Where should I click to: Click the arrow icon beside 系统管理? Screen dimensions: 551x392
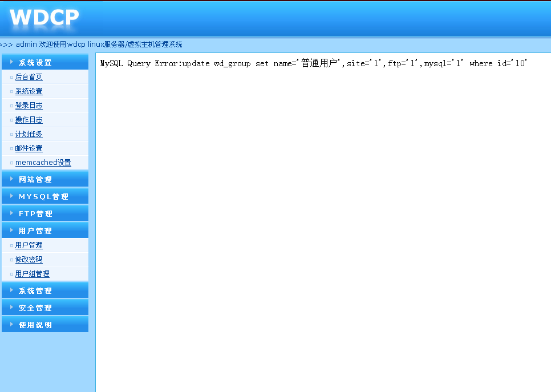pyautogui.click(x=11, y=290)
